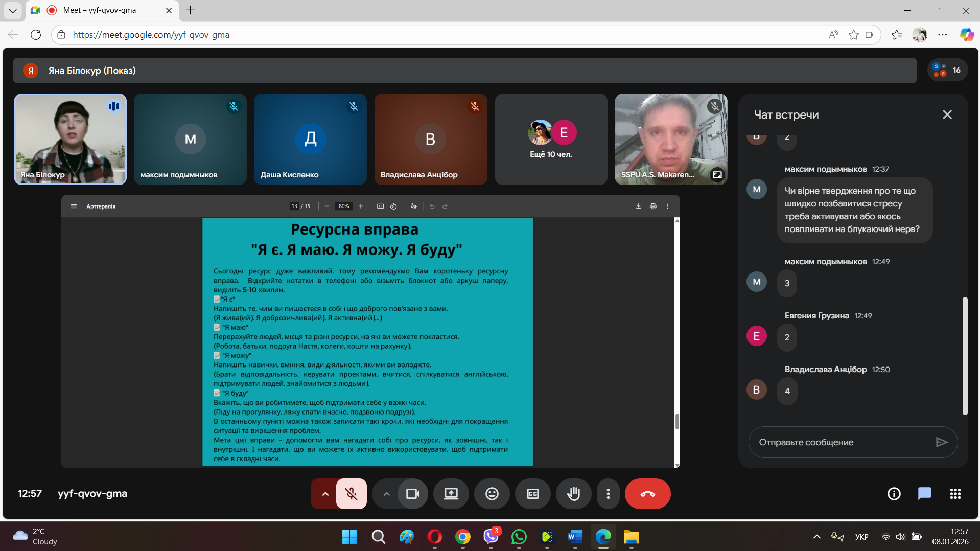The image size is (980, 551).
Task: Open more options three-dot menu
Action: pos(608,494)
